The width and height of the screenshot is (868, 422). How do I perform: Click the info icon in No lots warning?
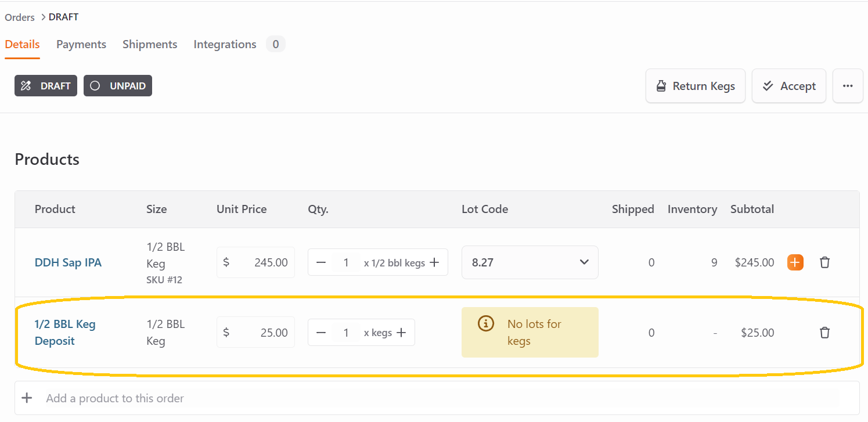click(485, 324)
